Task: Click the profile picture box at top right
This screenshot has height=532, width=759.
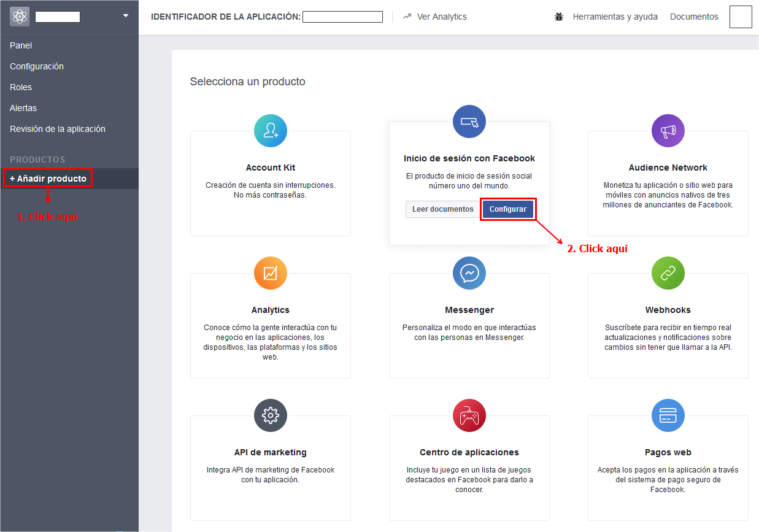Action: [741, 17]
